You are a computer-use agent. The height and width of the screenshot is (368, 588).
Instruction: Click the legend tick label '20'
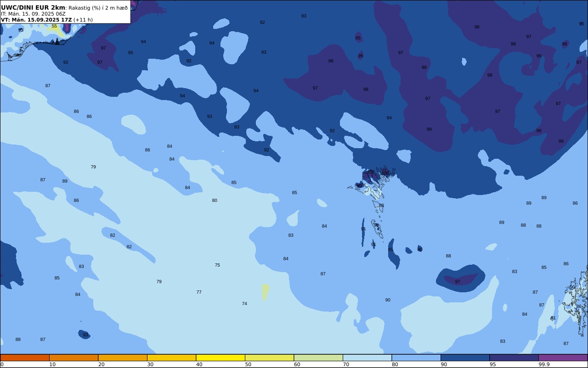[x=101, y=364]
